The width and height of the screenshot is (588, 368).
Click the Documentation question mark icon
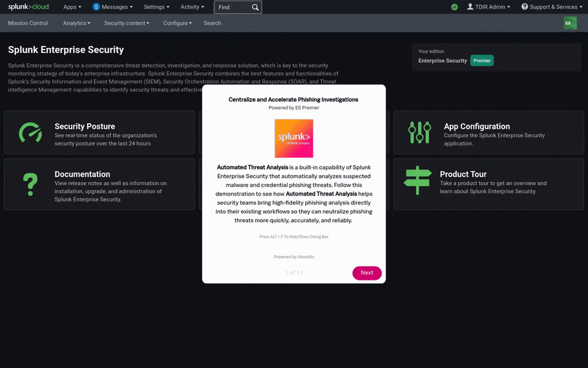point(31,184)
